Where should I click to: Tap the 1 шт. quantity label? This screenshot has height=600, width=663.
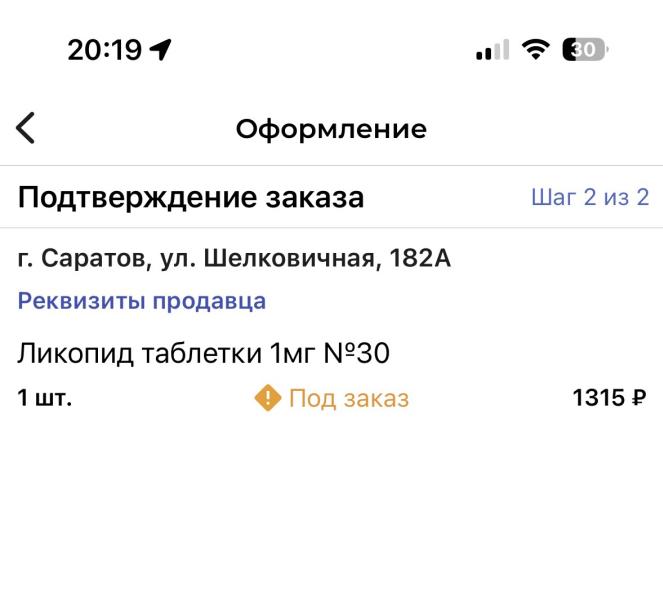coord(45,398)
